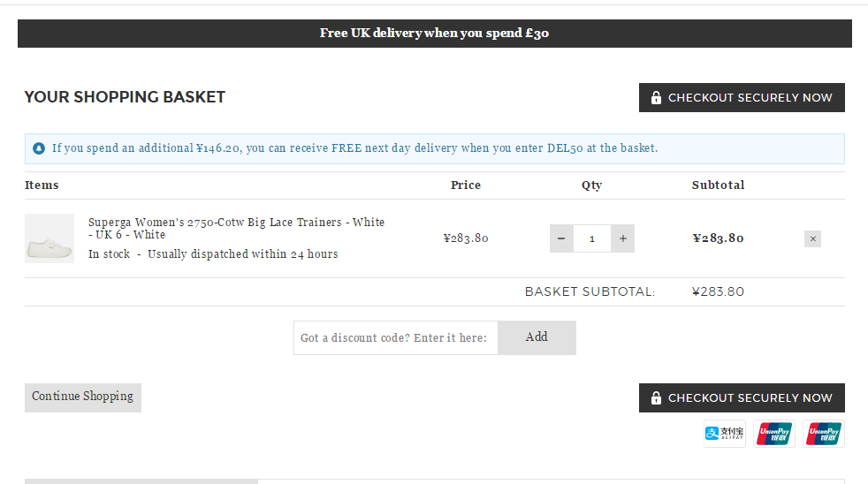
Task: Open the Superga Women's 2750-Cotw product link
Action: pos(236,229)
